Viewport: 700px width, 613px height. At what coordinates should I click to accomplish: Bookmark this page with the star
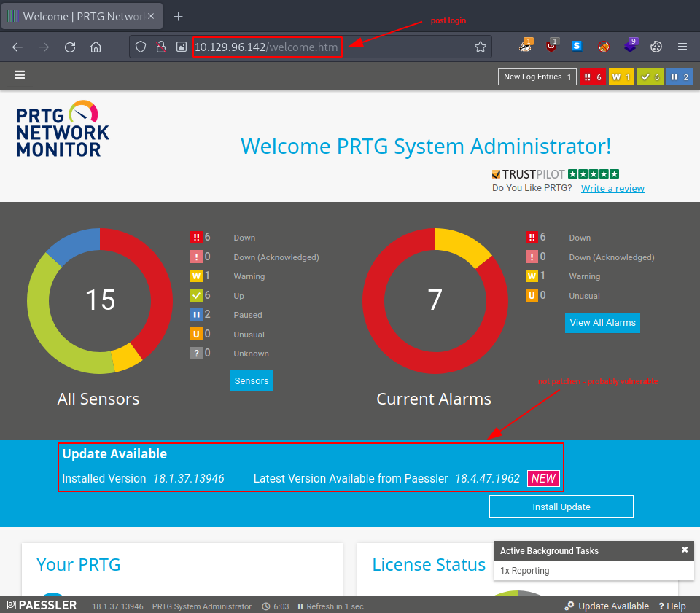pyautogui.click(x=480, y=47)
